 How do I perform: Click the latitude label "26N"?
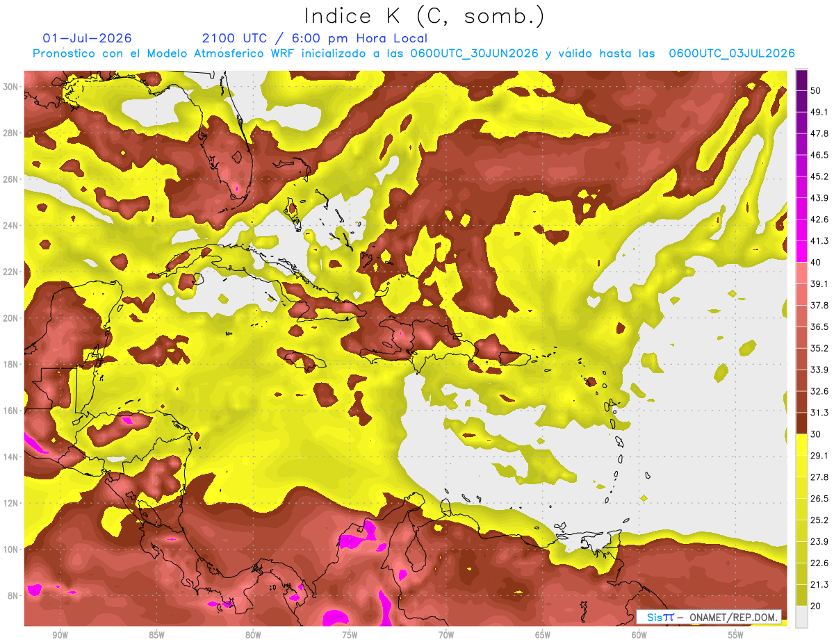10,179
